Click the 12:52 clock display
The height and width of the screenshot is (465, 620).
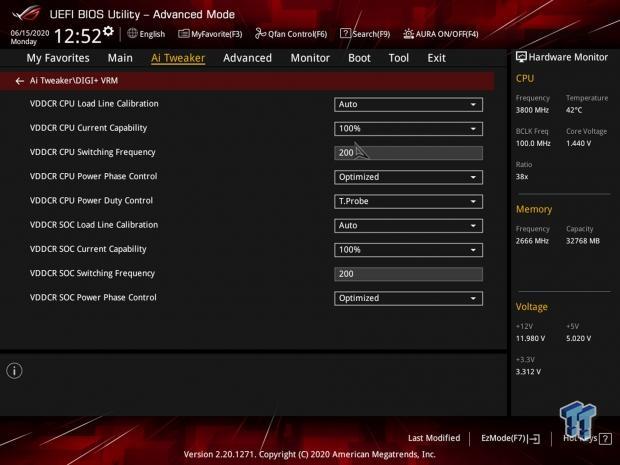coord(78,36)
